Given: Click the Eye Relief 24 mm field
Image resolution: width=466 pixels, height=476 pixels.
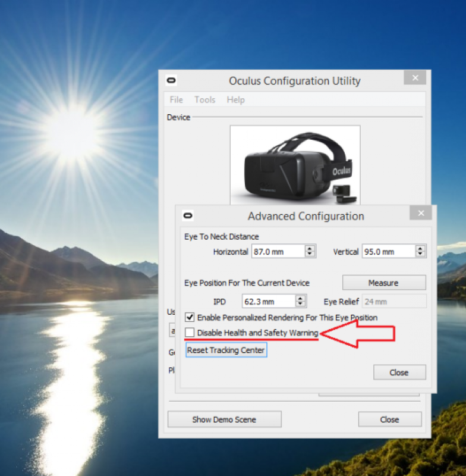Looking at the screenshot, I should click(394, 302).
